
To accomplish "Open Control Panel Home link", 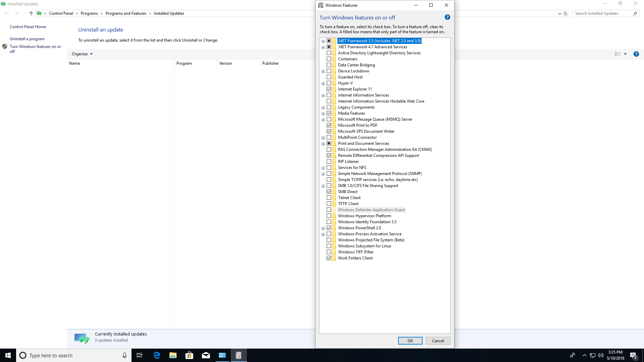I will coord(28,27).
